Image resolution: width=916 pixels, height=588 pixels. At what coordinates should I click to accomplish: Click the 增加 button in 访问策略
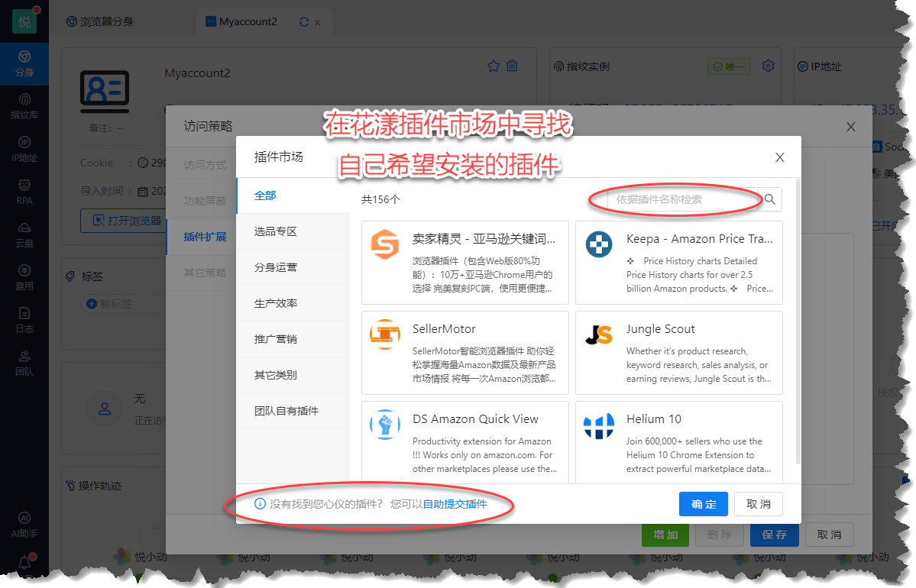[x=665, y=535]
